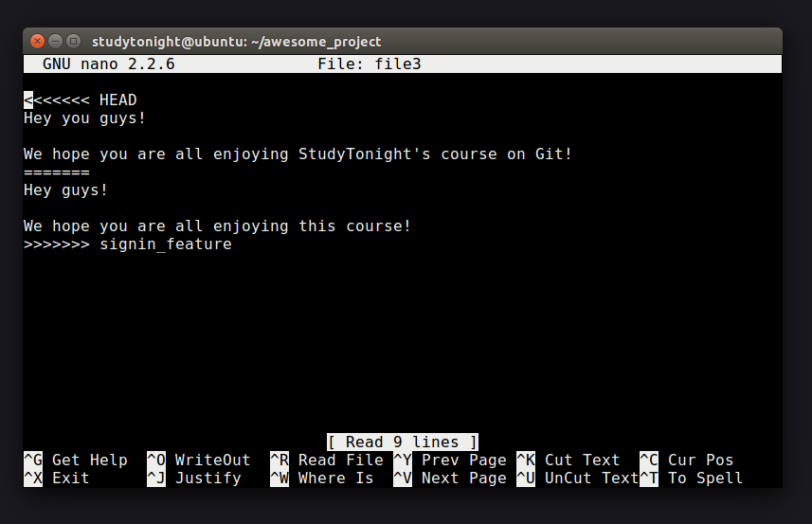This screenshot has width=812, height=524.
Task: Click the line 'We hope you are all enjoying this course!'
Action: click(x=218, y=226)
